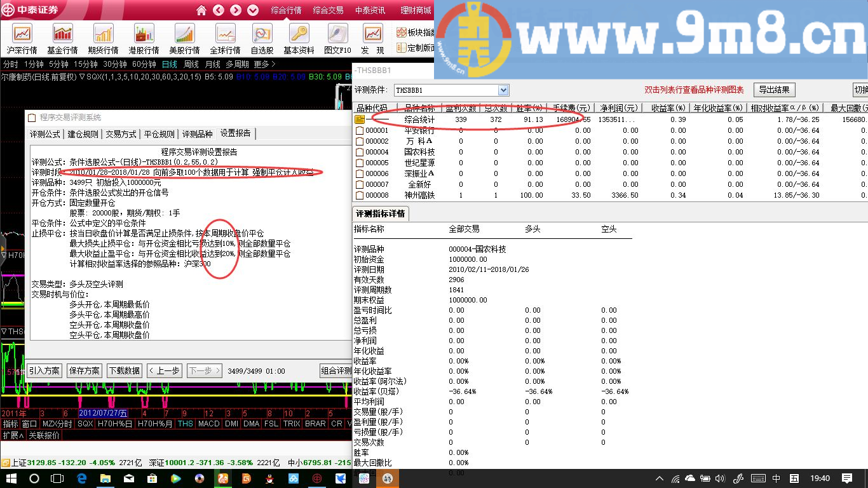Screen dimensions: 868x488
Task: Open Microsoft Edge from taskbar
Action: 82,478
